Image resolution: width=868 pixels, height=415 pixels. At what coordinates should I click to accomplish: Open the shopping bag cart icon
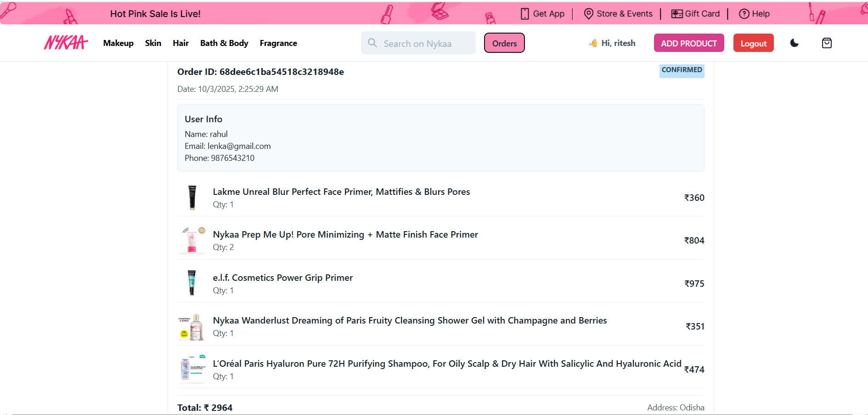tap(827, 43)
